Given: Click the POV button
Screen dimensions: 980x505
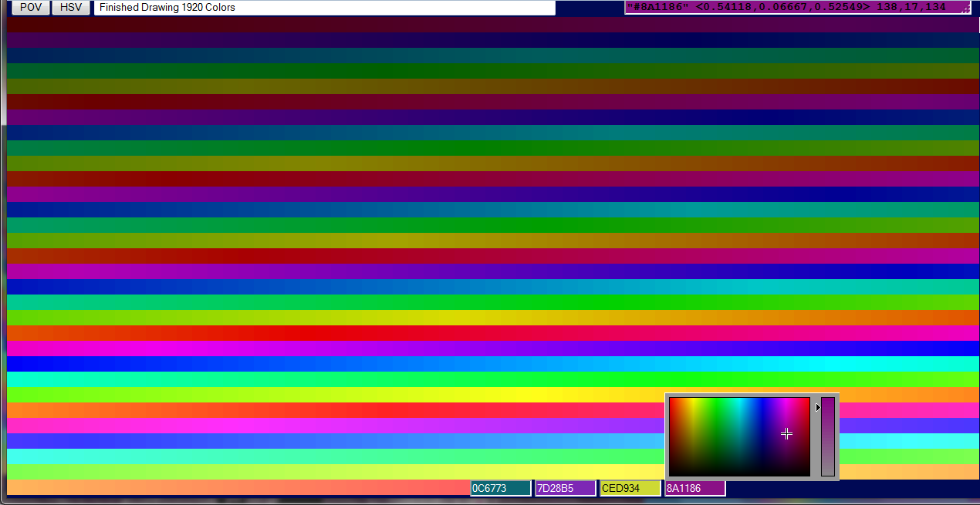Looking at the screenshot, I should (x=31, y=8).
